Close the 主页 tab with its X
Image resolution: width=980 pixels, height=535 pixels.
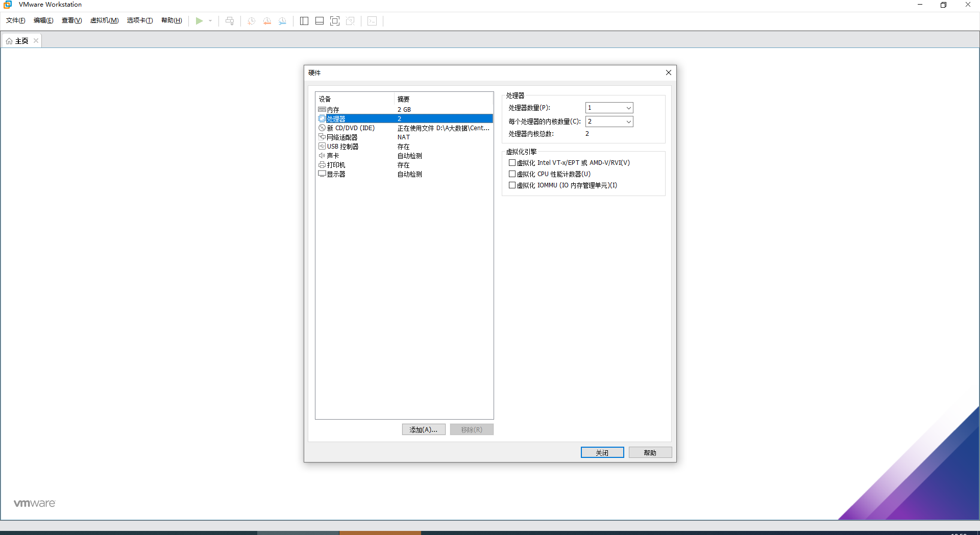(36, 41)
